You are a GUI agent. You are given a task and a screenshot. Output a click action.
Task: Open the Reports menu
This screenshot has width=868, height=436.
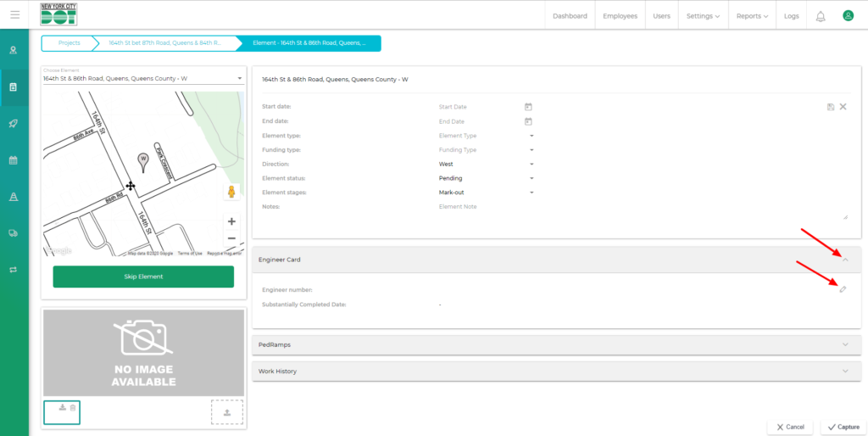click(x=753, y=16)
